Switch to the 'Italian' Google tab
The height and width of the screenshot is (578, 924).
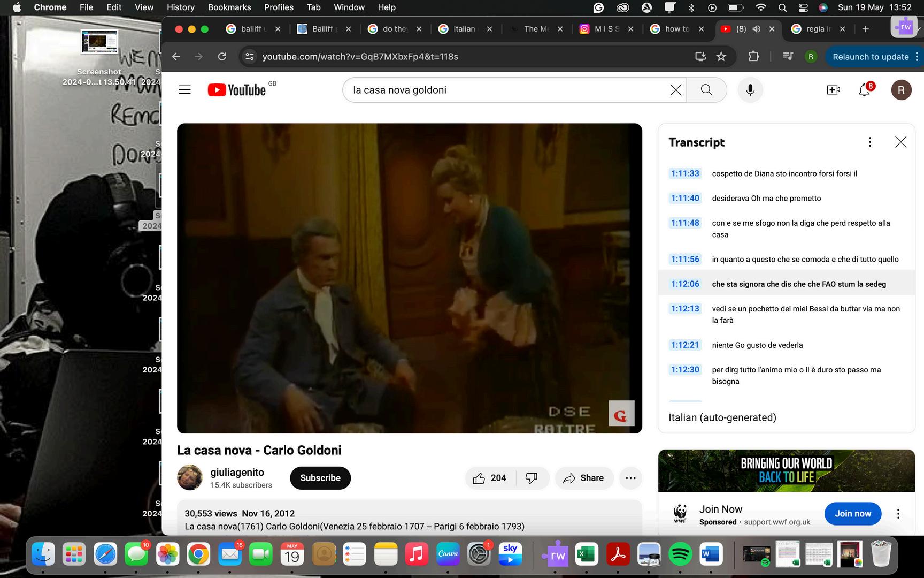tap(464, 29)
